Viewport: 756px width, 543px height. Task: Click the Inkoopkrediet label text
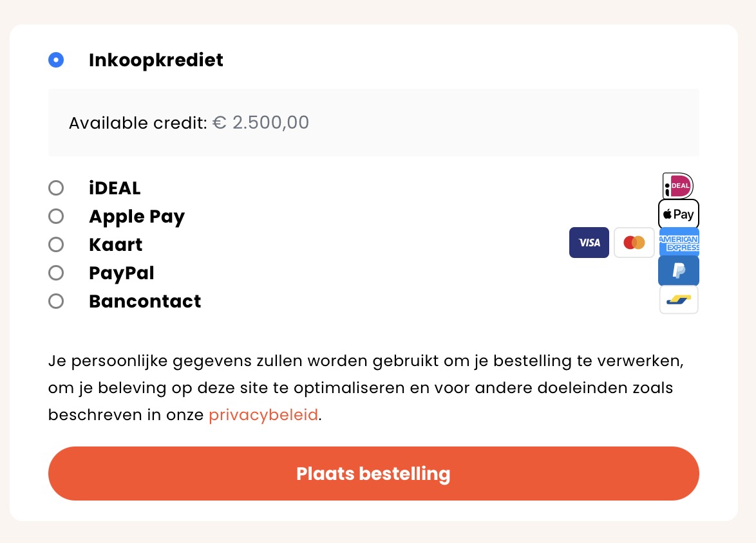pos(156,60)
